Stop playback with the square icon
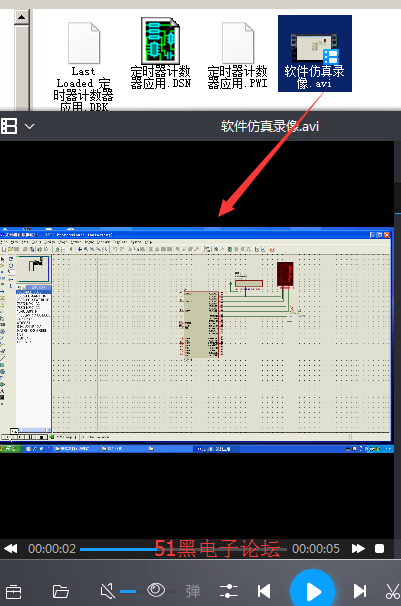 point(379,548)
